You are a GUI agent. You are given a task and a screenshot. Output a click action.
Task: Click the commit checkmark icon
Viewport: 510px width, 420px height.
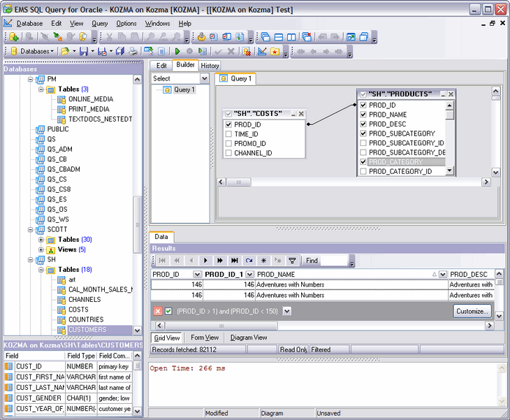pyautogui.click(x=218, y=52)
